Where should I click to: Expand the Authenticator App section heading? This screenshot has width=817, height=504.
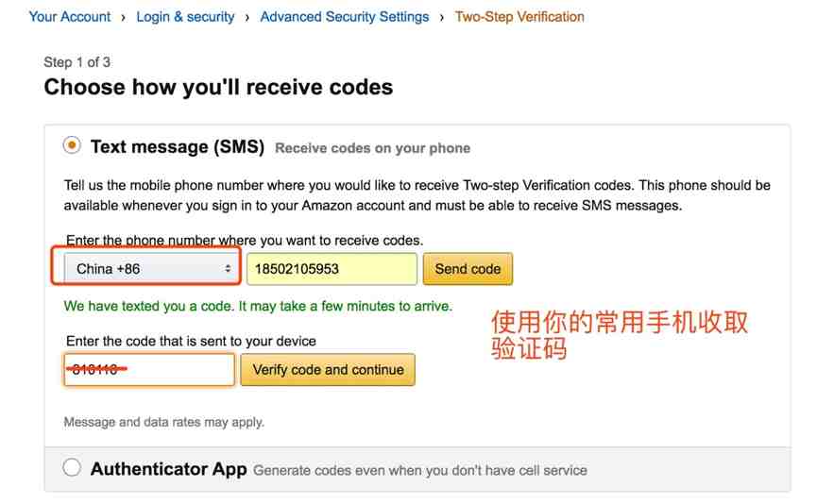pyautogui.click(x=168, y=469)
